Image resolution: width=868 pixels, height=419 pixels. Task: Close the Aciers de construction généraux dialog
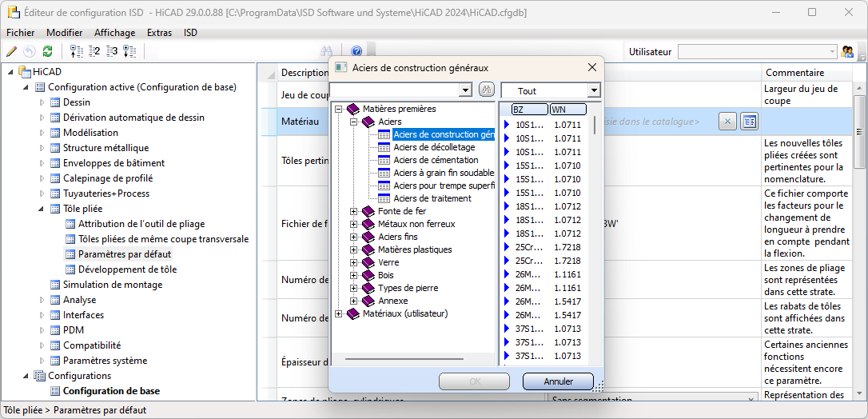pos(591,67)
